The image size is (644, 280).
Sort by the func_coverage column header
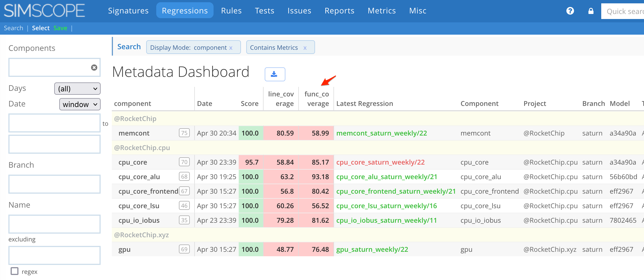[x=317, y=99]
